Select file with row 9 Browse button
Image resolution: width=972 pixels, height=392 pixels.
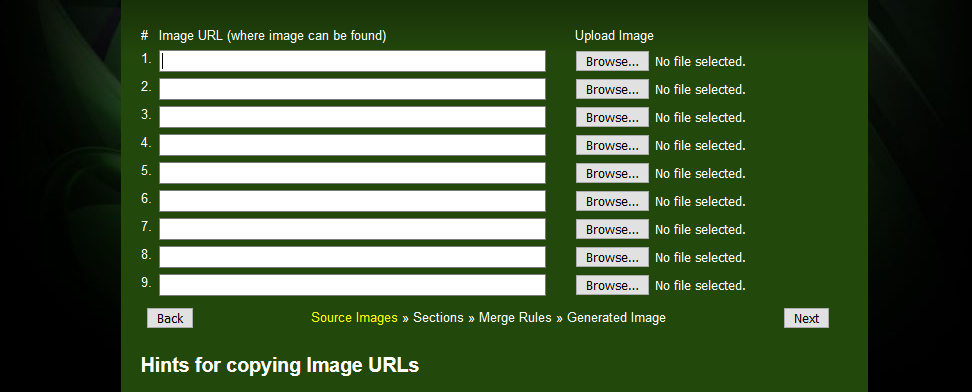tap(612, 285)
